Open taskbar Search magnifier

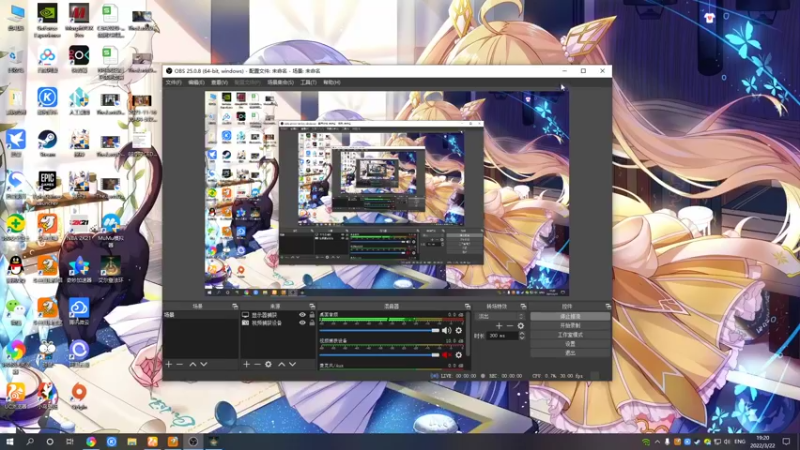tap(30, 441)
